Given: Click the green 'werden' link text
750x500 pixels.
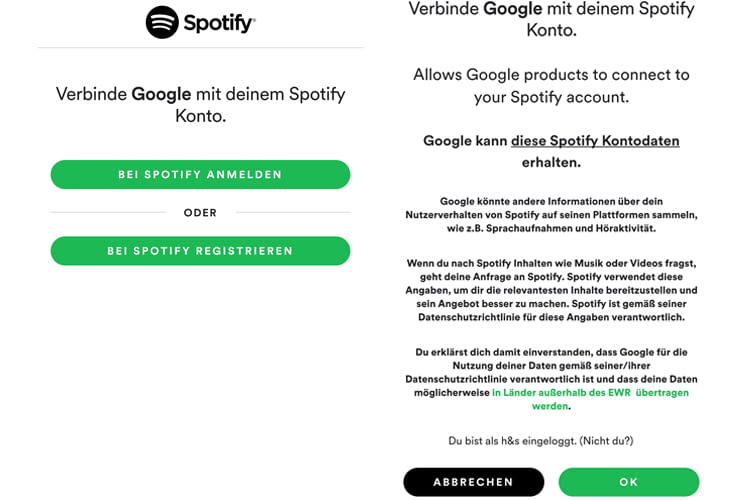Looking at the screenshot, I should [550, 406].
